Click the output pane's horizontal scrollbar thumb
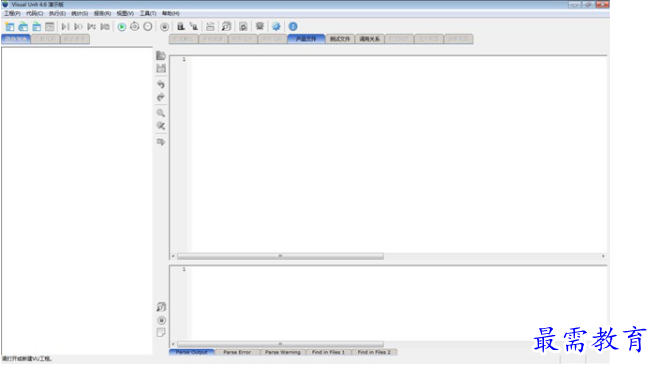The height and width of the screenshot is (371, 655). point(280,344)
